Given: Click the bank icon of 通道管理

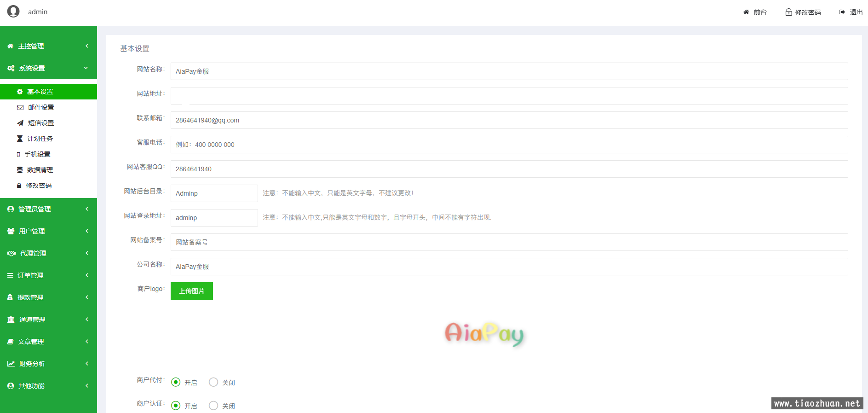Looking at the screenshot, I should 11,320.
